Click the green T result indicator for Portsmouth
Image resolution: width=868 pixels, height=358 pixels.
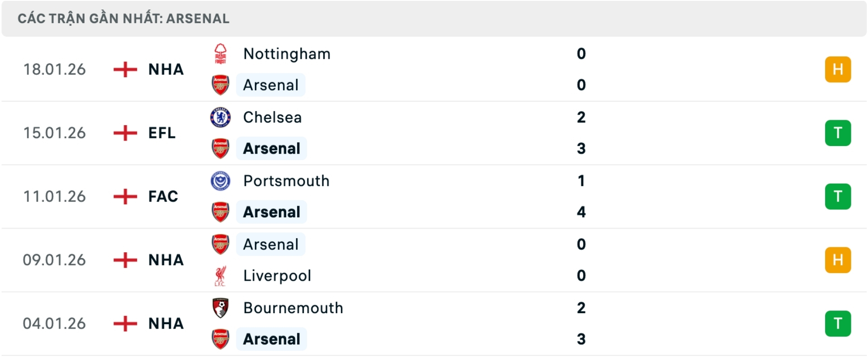[x=838, y=196]
